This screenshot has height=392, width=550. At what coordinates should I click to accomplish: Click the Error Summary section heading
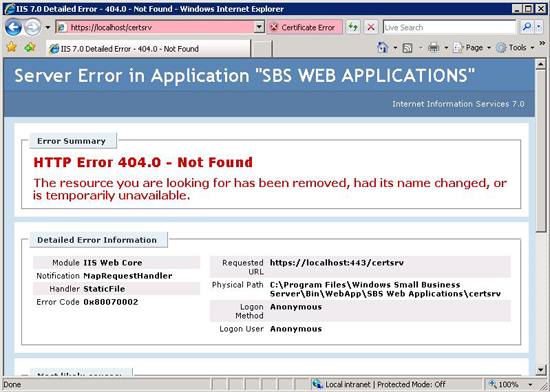coord(72,141)
